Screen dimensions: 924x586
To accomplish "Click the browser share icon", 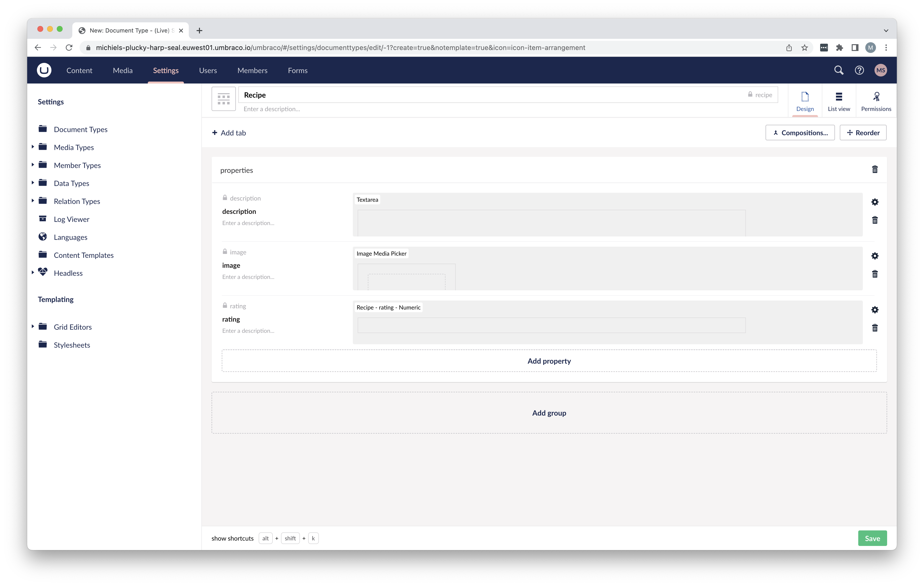I will coord(789,48).
